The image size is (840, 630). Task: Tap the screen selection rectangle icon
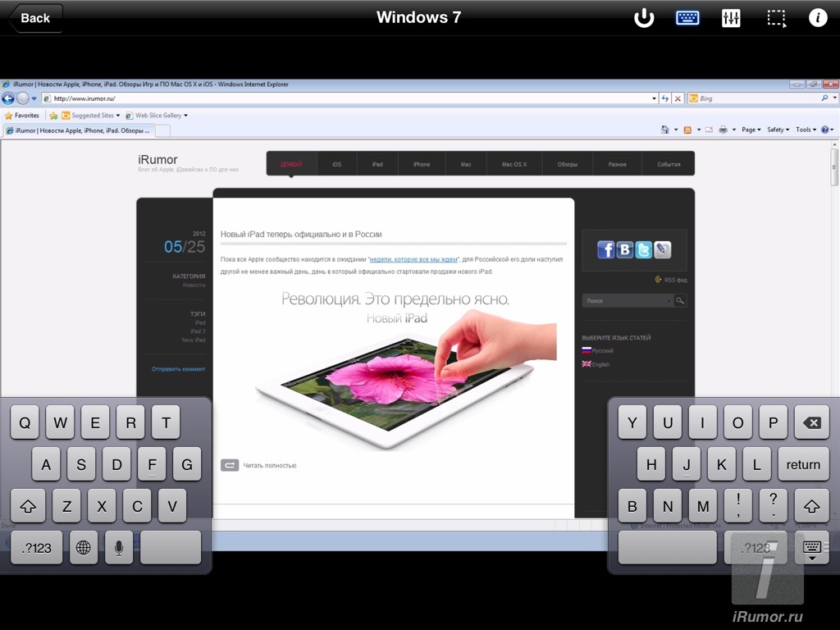tap(776, 18)
